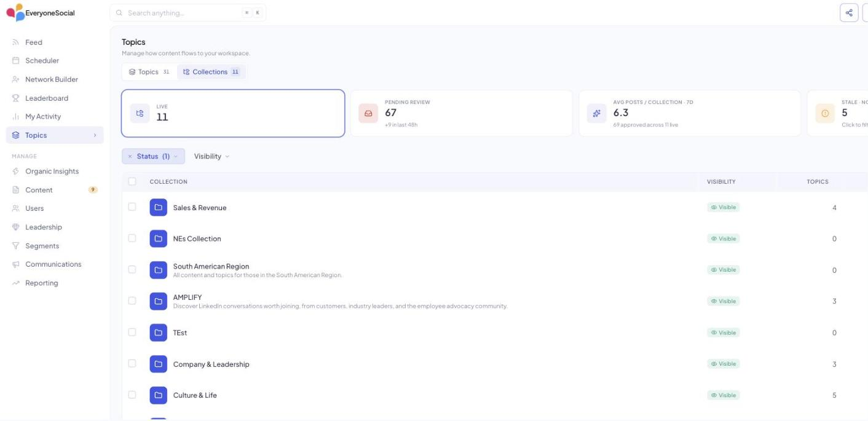868x421 pixels.
Task: Open the Leaderboard page
Action: [x=47, y=98]
